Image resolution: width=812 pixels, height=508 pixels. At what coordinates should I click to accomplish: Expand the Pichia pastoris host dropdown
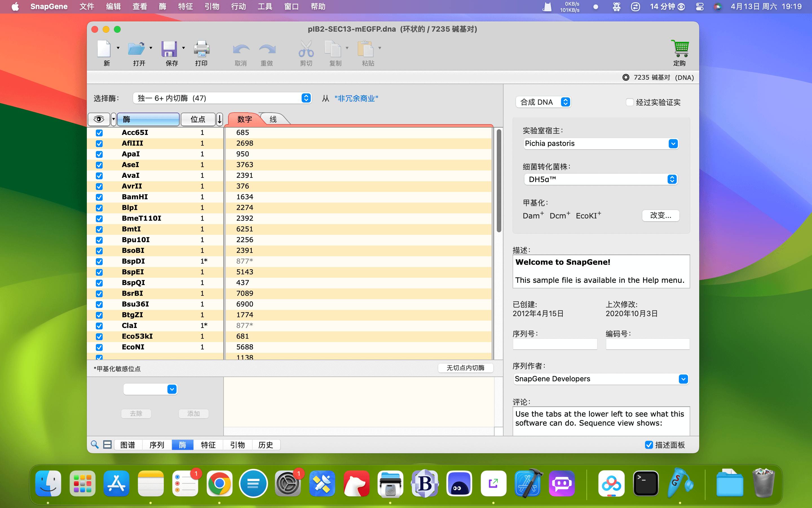(673, 144)
